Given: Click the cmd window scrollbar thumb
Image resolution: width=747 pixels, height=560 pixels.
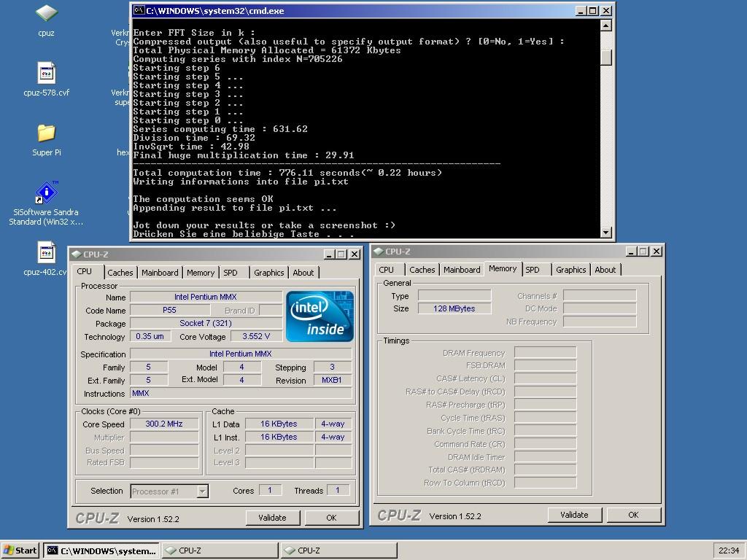Looking at the screenshot, I should pyautogui.click(x=606, y=58).
